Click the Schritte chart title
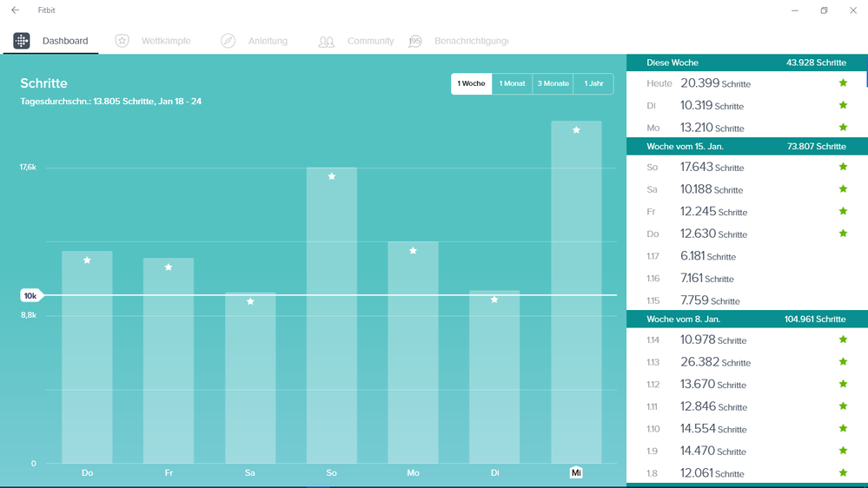 [x=43, y=83]
